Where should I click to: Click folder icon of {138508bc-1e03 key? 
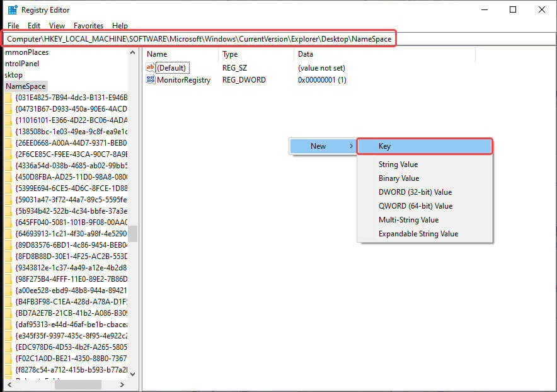point(9,132)
